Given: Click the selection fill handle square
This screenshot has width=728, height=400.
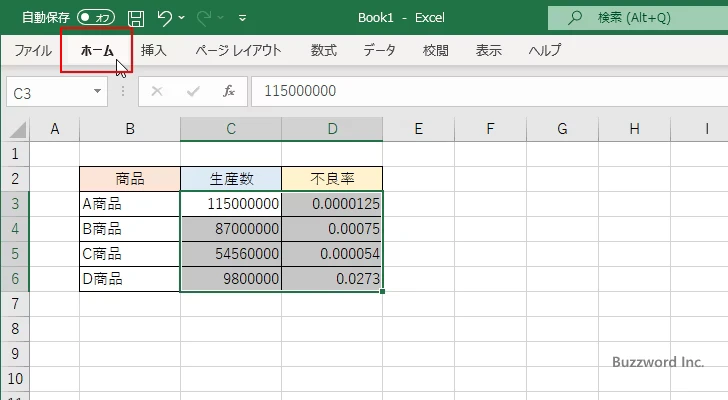Looking at the screenshot, I should click(x=382, y=291).
